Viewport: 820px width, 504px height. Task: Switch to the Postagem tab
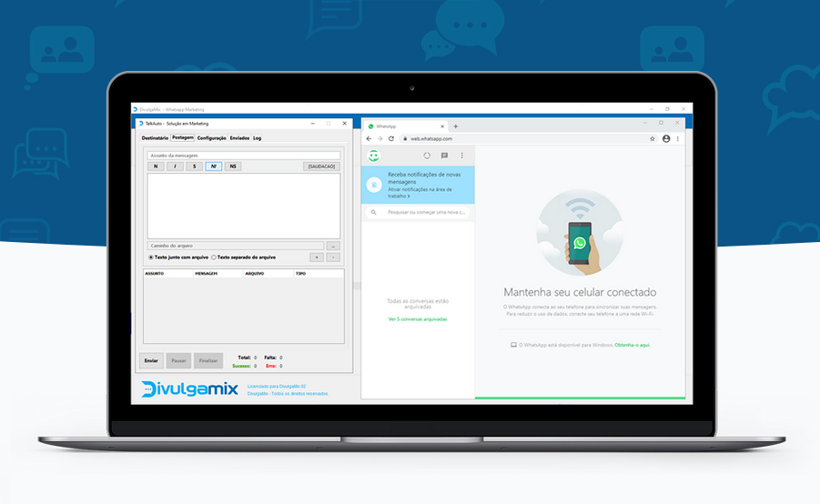pyautogui.click(x=183, y=137)
